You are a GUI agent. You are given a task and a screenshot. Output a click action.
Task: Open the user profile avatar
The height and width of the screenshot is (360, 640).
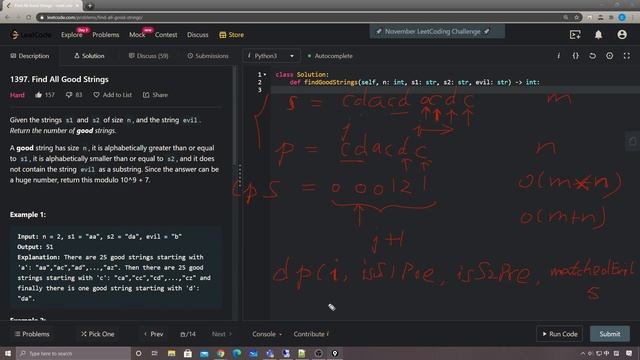[622, 35]
